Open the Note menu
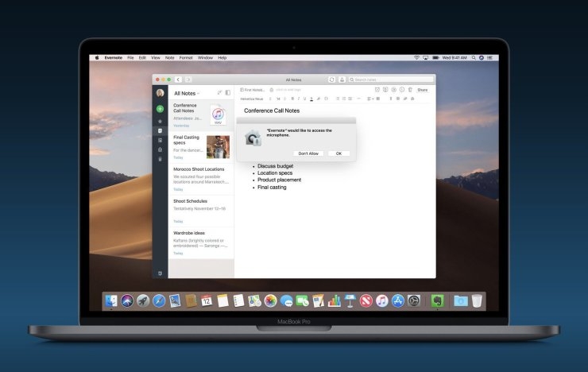The width and height of the screenshot is (588, 372). pos(170,58)
